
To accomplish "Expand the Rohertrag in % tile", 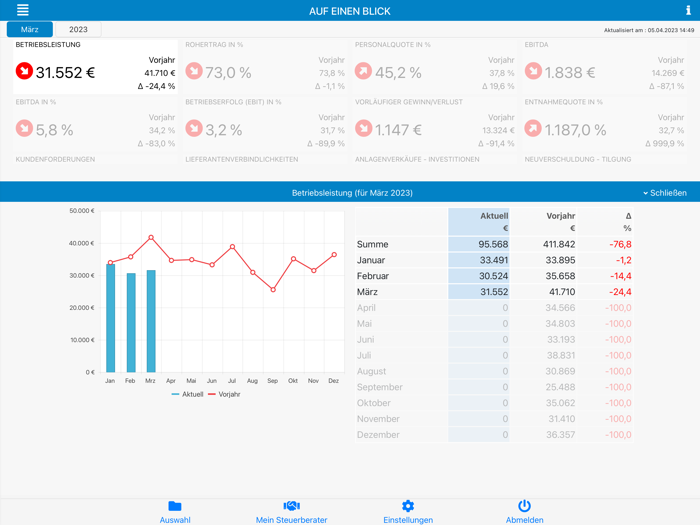I will tap(265, 67).
